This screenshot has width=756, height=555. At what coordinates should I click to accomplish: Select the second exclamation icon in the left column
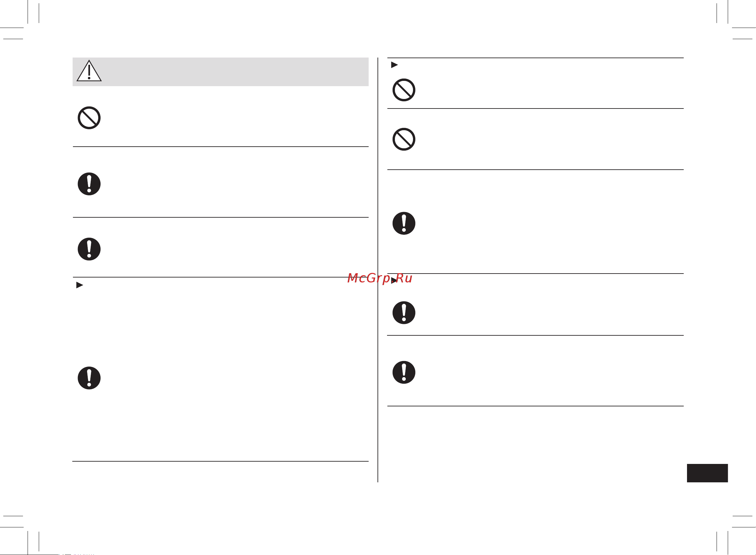[x=89, y=249]
